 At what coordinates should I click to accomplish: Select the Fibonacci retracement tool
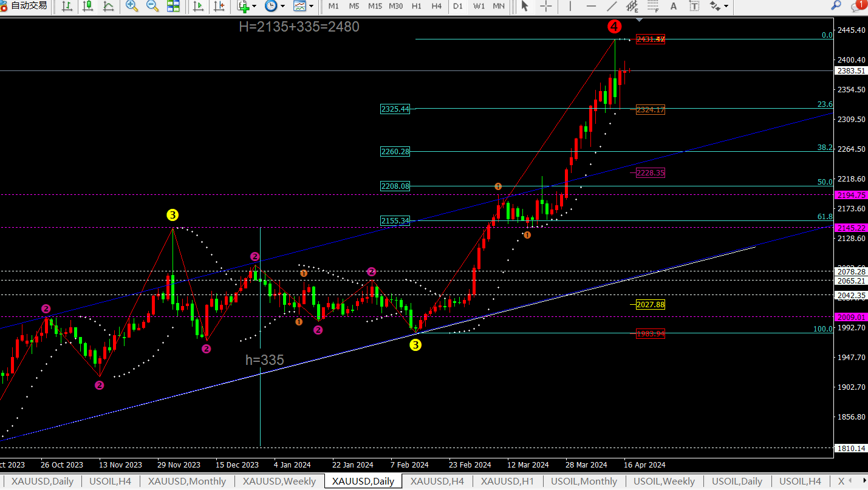[x=652, y=6]
